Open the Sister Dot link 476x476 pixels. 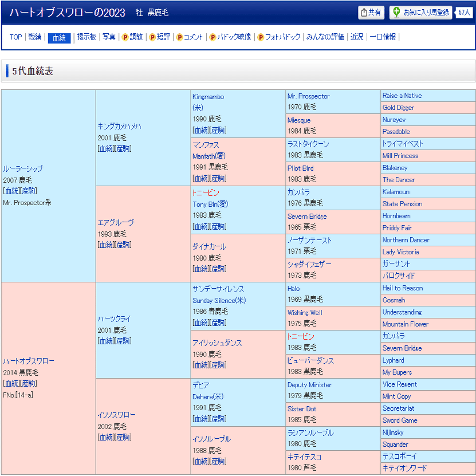[x=302, y=409]
